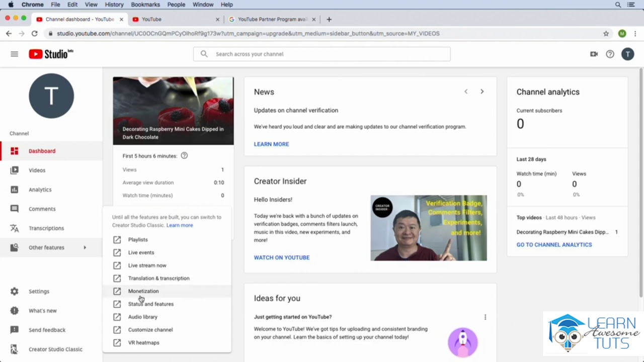Open the hamburger menu in YouTube Studio

(14, 54)
